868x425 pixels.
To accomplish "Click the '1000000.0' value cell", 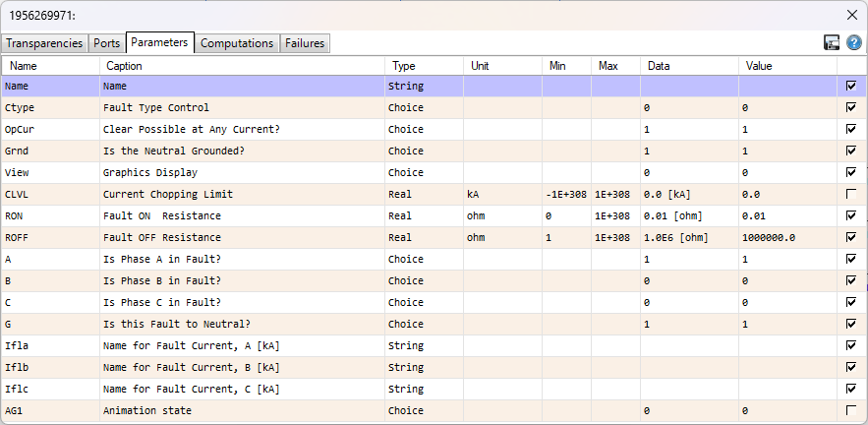I will tap(787, 237).
